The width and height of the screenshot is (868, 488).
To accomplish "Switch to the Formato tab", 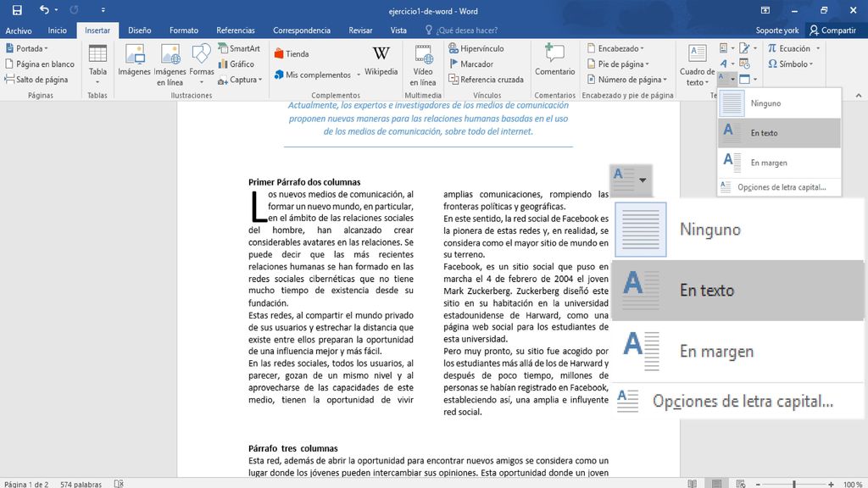I will click(184, 30).
